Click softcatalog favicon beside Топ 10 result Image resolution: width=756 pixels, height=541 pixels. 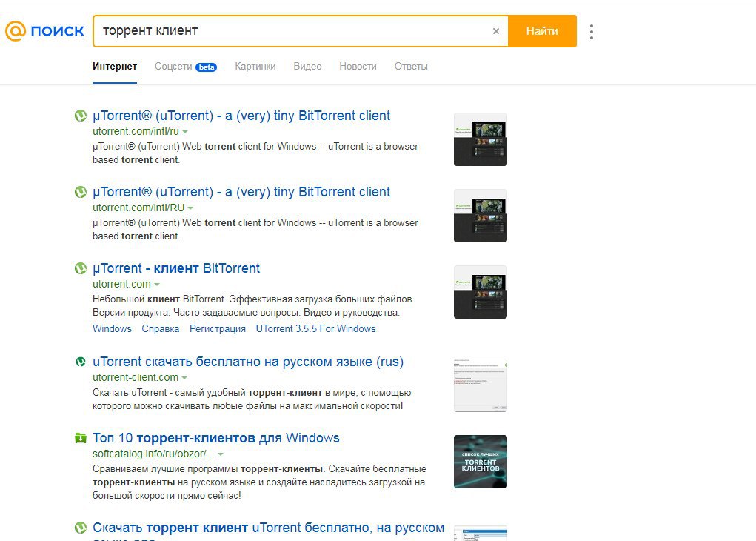[x=81, y=438]
